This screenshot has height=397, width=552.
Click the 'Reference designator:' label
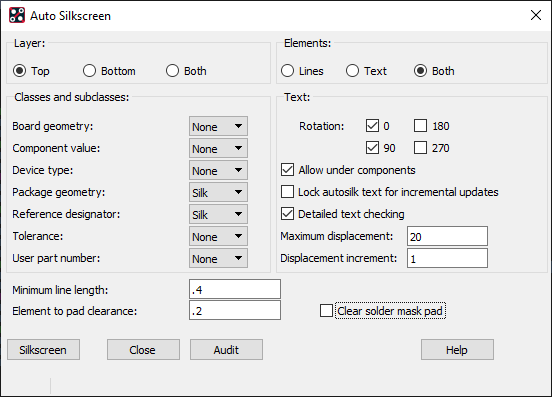[x=66, y=214]
